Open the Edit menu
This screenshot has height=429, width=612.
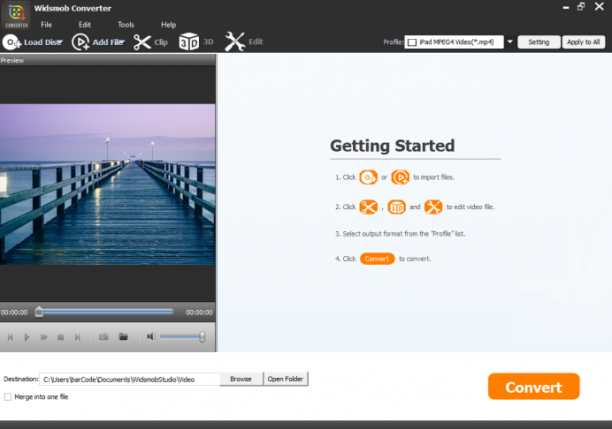(84, 25)
